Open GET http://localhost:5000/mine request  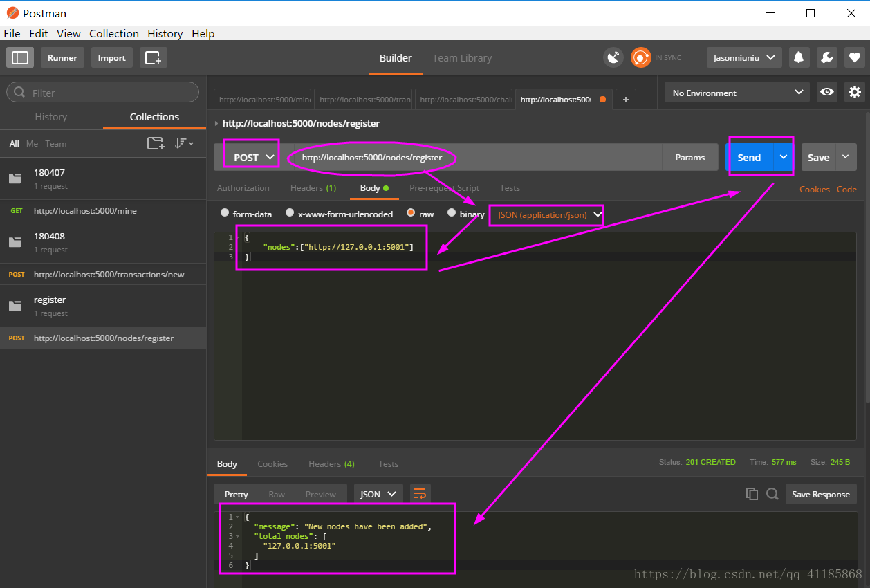103,210
